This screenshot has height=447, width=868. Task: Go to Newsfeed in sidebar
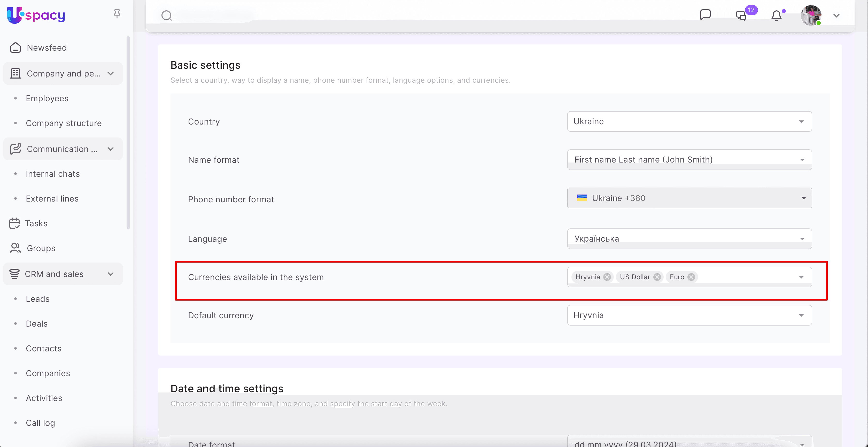pos(47,48)
